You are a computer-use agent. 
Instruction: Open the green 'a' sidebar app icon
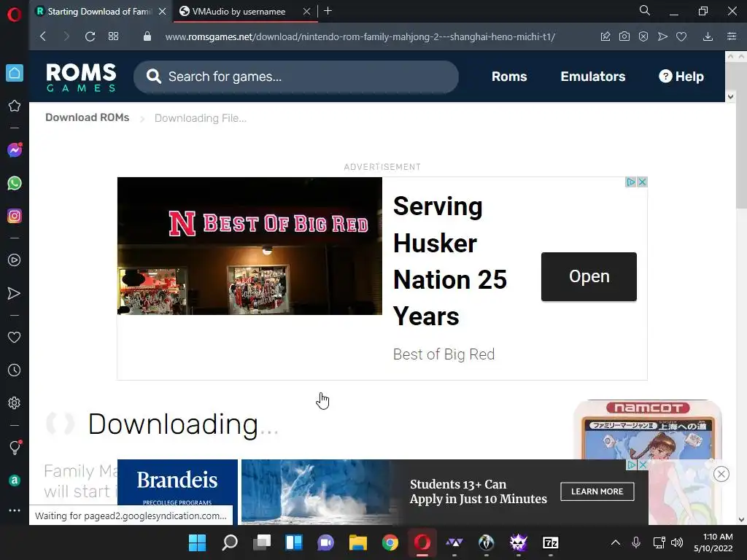click(x=15, y=481)
